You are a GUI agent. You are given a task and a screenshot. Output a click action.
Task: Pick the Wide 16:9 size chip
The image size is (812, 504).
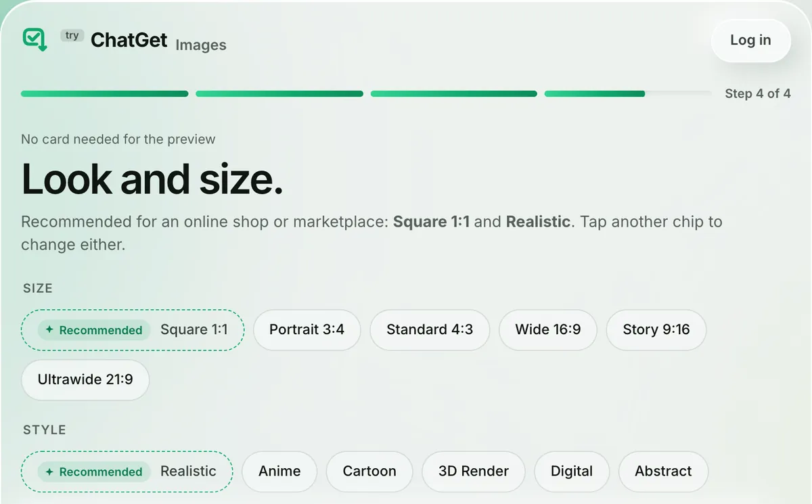(x=548, y=330)
